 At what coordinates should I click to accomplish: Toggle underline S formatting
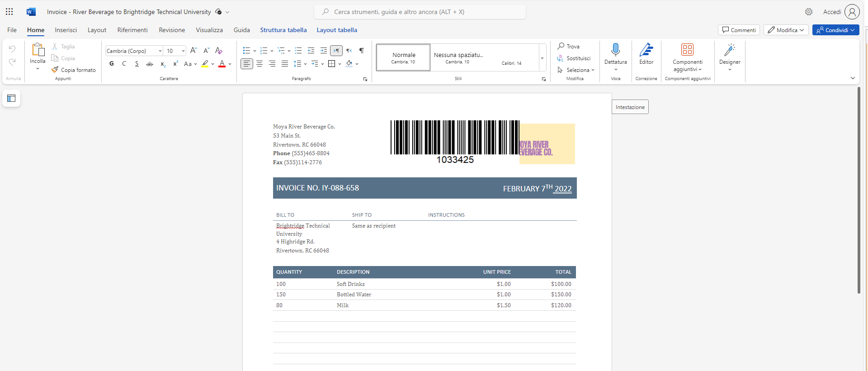137,64
